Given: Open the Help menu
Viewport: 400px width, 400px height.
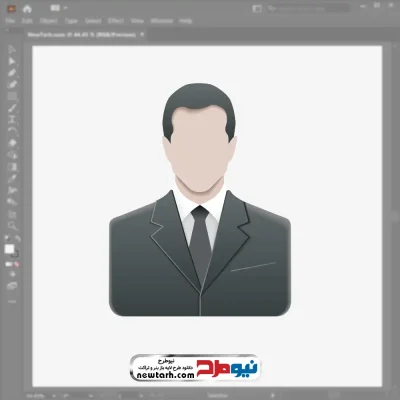Looking at the screenshot, I should click(186, 21).
